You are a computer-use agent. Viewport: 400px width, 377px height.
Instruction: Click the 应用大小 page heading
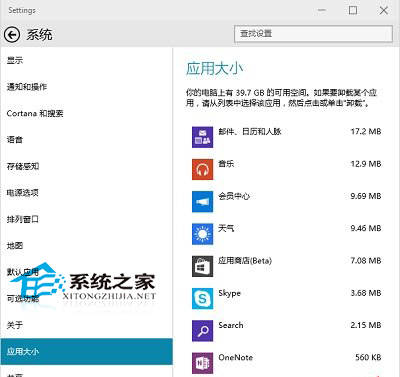pos(214,68)
